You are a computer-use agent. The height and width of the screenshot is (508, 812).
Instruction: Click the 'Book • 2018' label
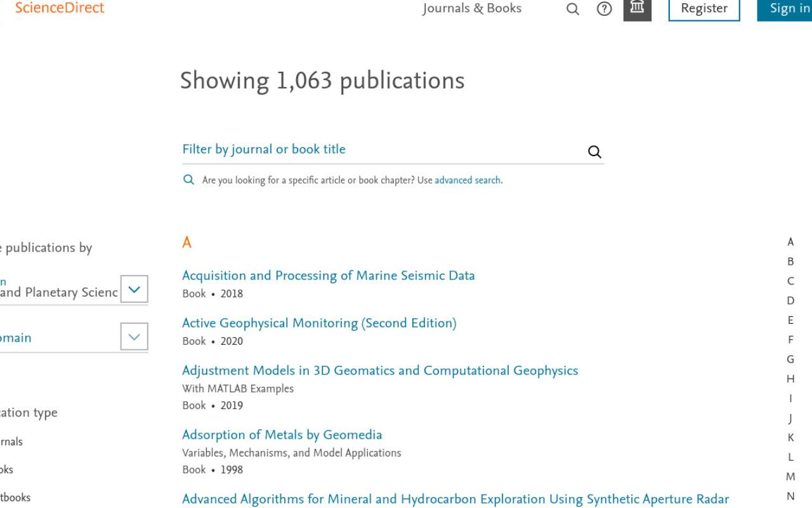click(x=213, y=294)
